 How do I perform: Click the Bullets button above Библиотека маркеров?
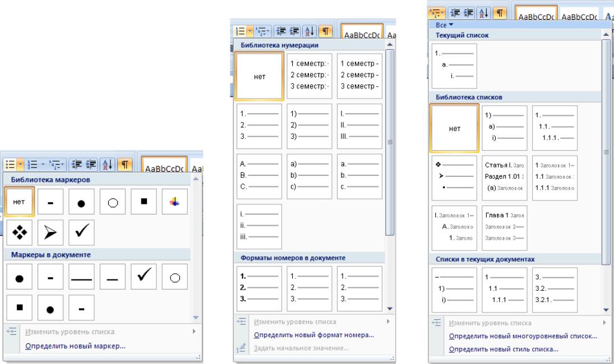[10, 165]
